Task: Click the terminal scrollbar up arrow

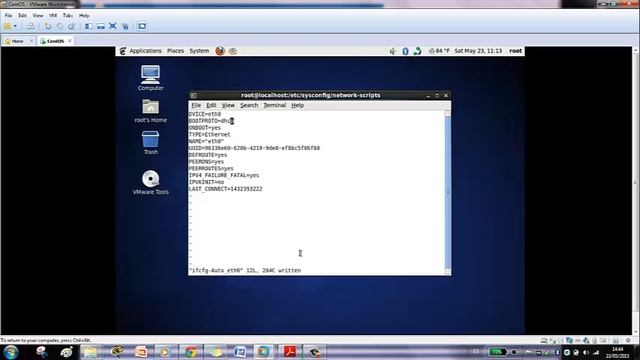Action: 448,113
